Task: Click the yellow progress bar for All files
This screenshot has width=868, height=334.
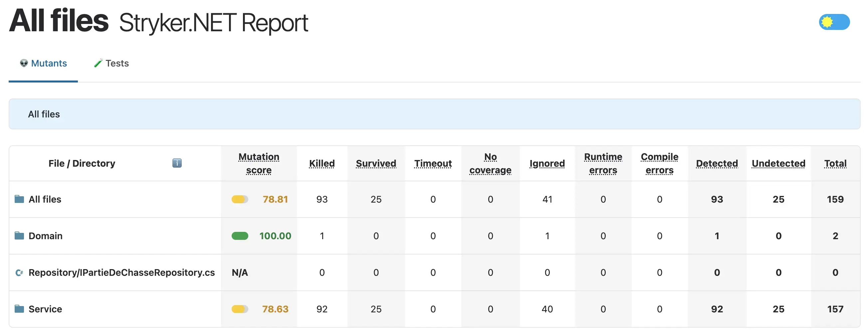Action: coord(240,199)
